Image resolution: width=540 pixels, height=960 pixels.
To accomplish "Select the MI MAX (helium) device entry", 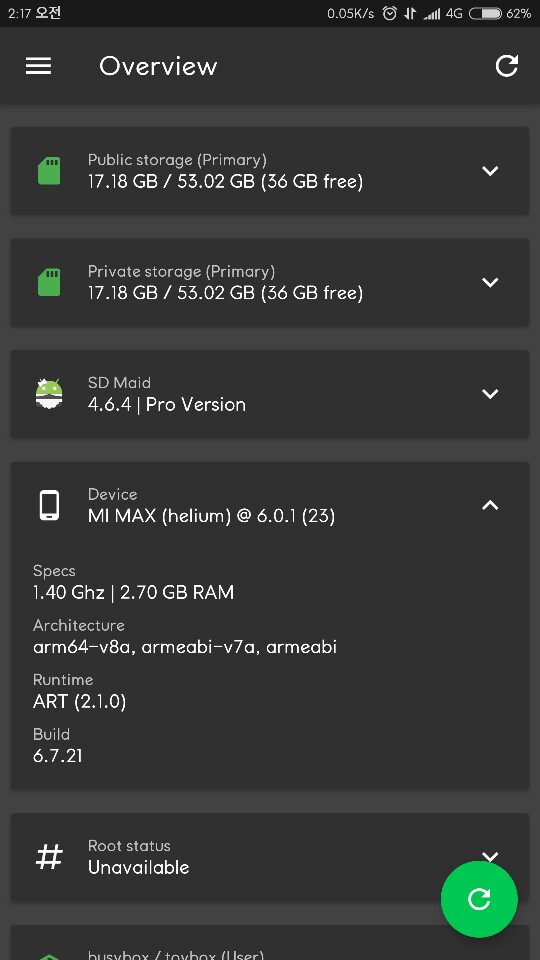I will pos(211,516).
